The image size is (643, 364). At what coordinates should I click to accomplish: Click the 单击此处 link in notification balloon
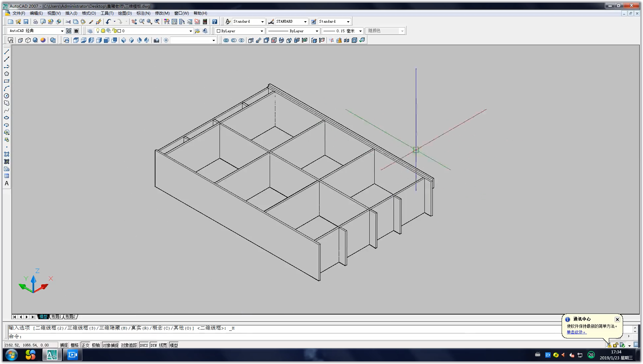click(576, 332)
